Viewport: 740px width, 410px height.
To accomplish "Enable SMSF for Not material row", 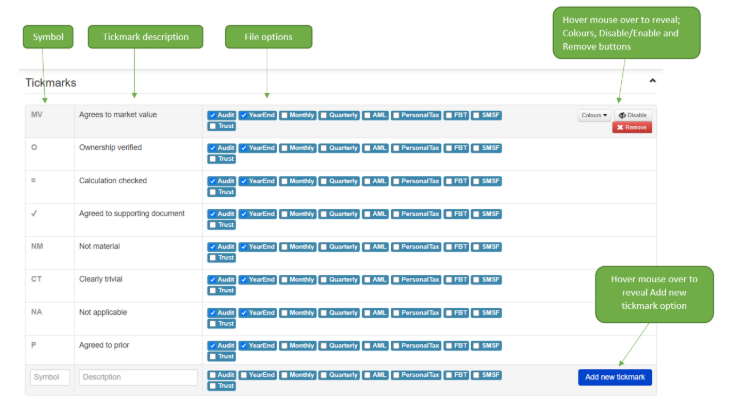I will (487, 246).
